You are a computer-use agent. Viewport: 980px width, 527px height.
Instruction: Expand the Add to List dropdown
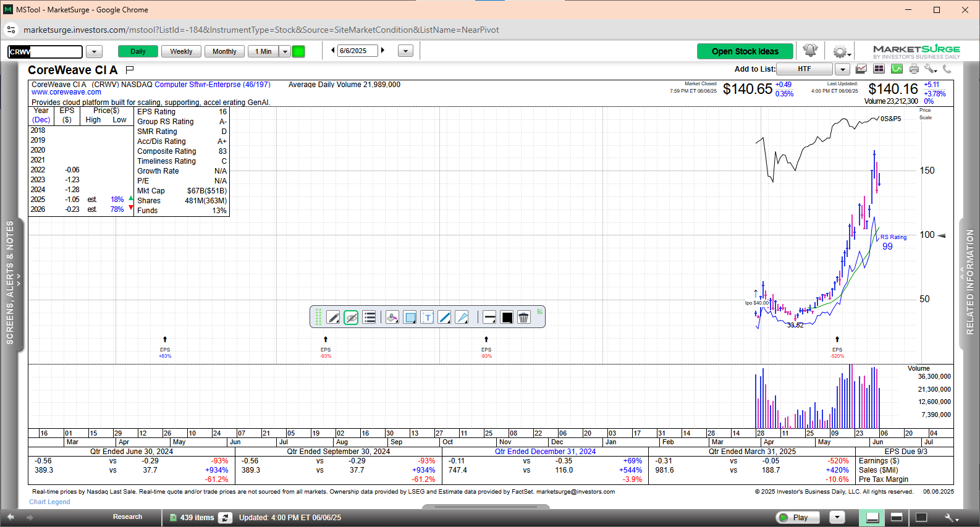point(842,69)
